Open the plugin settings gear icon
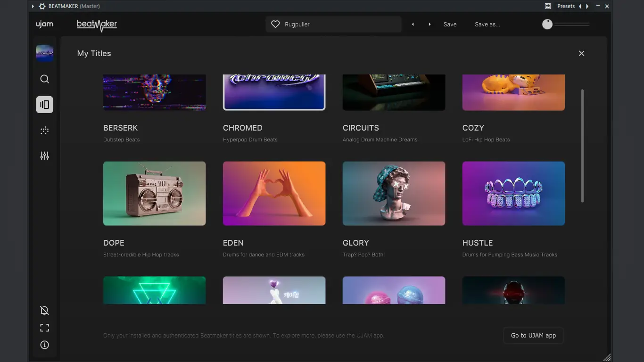The image size is (644, 362). [x=42, y=6]
